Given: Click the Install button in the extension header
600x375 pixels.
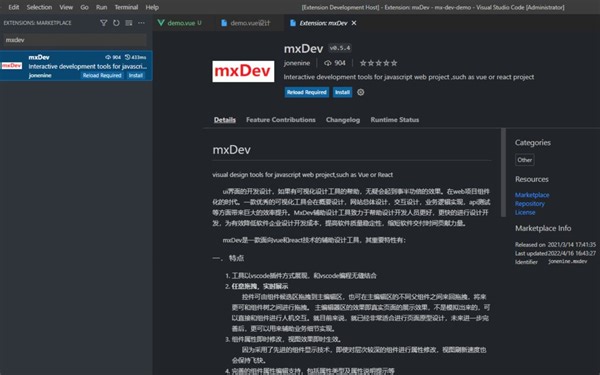Looking at the screenshot, I should point(342,92).
